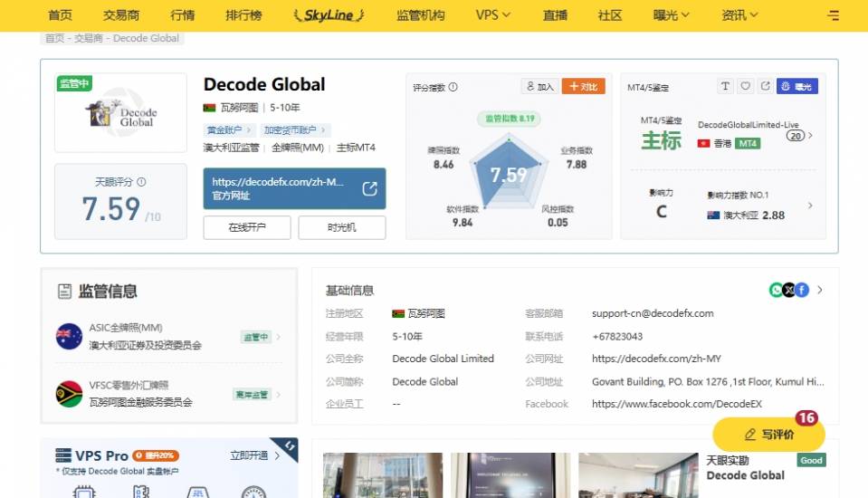Image resolution: width=868 pixels, height=498 pixels.
Task: Click the 20 count badge
Action: 796,136
